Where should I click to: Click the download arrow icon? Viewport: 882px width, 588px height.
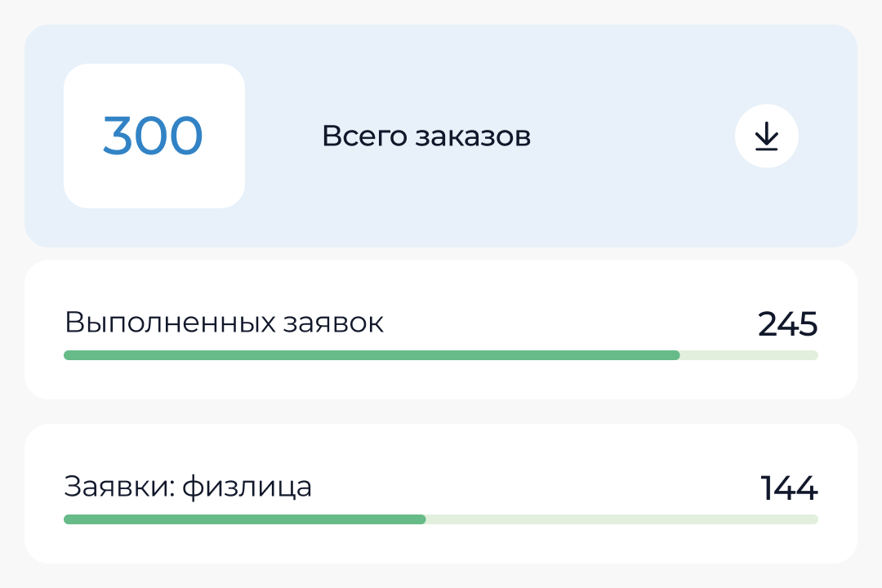pos(766,136)
